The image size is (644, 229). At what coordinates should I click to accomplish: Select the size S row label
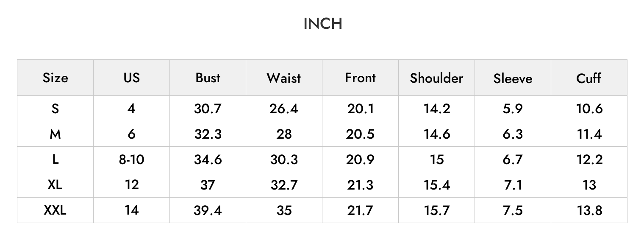pyautogui.click(x=55, y=109)
